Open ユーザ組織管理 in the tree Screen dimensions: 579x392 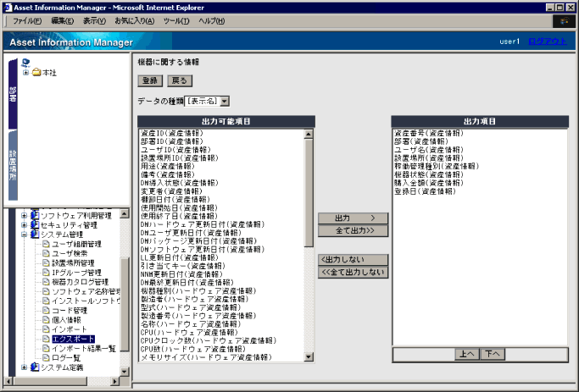coord(76,244)
